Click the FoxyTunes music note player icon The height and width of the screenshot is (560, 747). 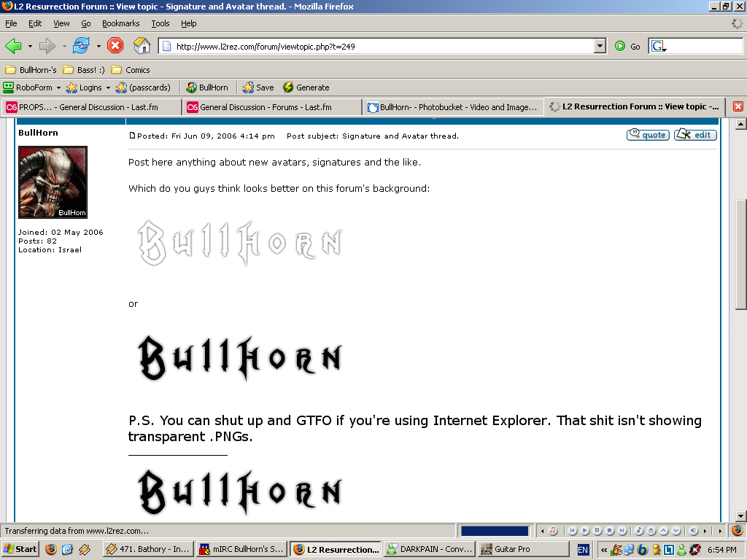[x=553, y=531]
